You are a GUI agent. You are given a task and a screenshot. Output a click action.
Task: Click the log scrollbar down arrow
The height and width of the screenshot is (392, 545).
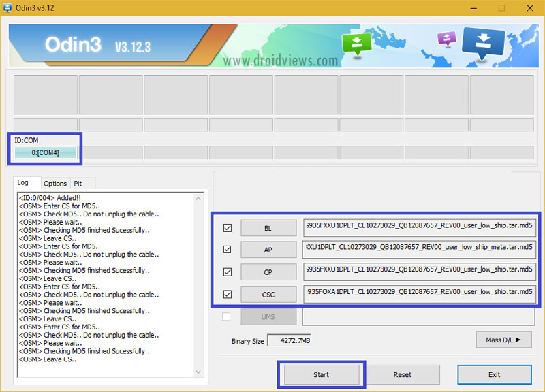pos(198,372)
